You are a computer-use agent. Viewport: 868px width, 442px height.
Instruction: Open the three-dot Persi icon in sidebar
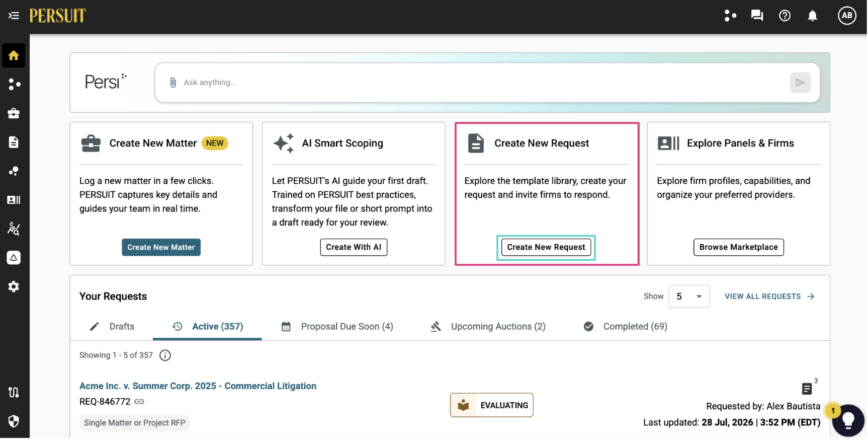point(14,84)
